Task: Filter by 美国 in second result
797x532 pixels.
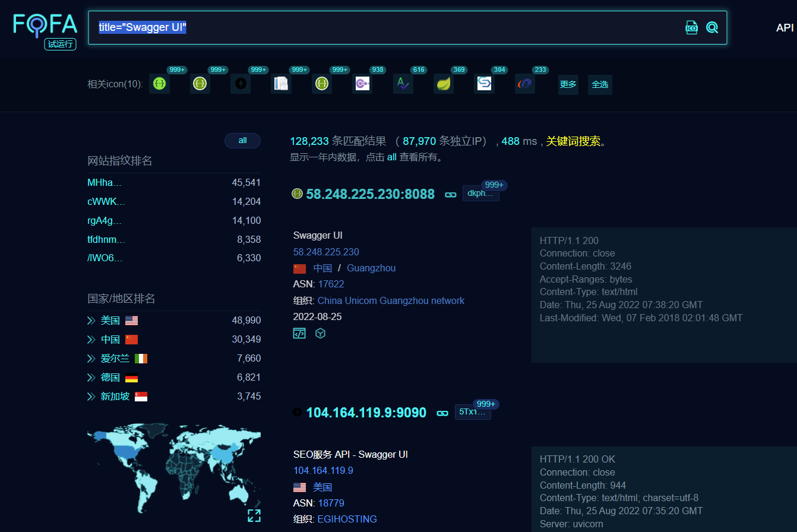Action: (322, 487)
